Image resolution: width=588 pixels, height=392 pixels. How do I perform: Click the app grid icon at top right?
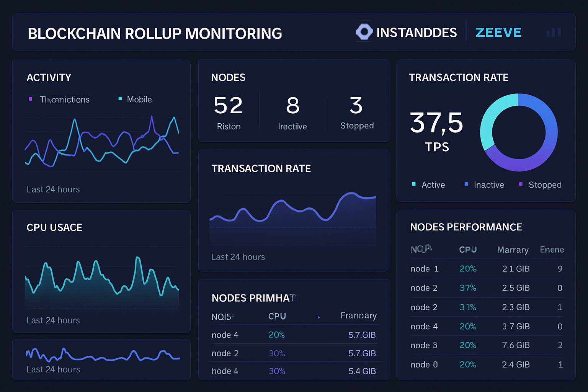(554, 32)
